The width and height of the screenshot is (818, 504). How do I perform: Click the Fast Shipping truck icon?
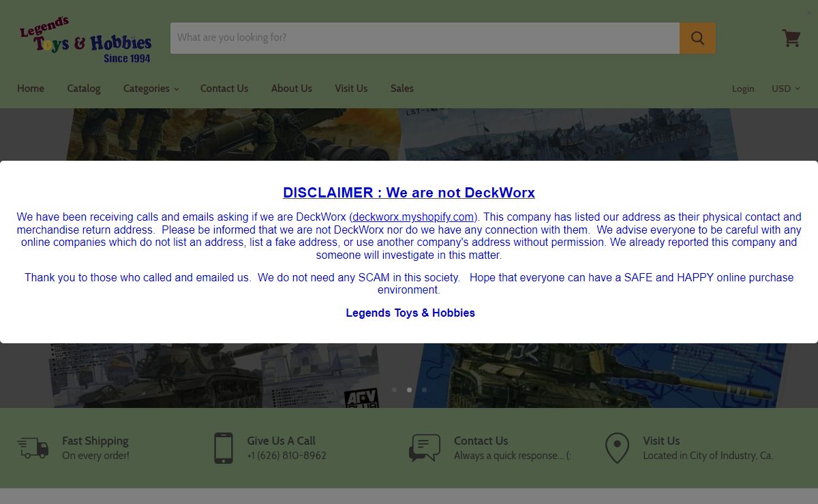(33, 447)
